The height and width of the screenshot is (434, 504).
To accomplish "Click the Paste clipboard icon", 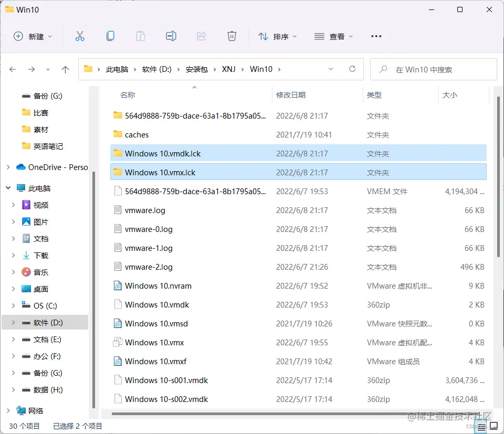I will pyautogui.click(x=141, y=36).
